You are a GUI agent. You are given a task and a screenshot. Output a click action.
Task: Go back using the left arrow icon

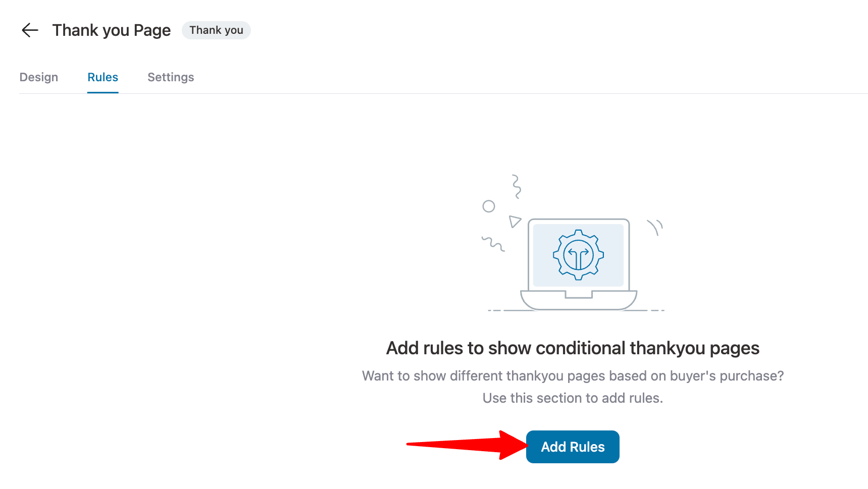30,30
